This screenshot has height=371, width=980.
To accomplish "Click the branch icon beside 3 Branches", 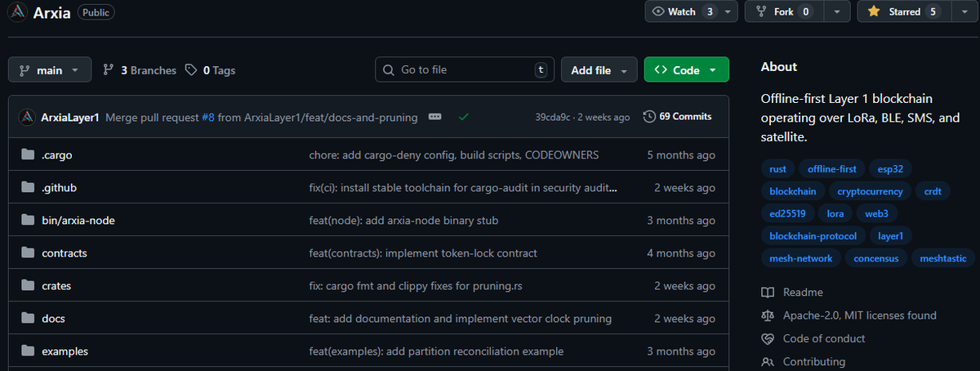I will pos(109,70).
